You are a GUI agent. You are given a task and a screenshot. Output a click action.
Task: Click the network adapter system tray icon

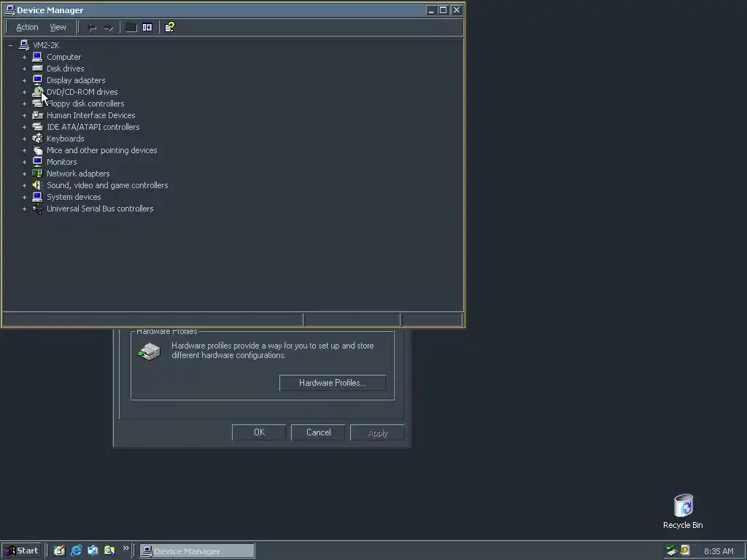[672, 551]
